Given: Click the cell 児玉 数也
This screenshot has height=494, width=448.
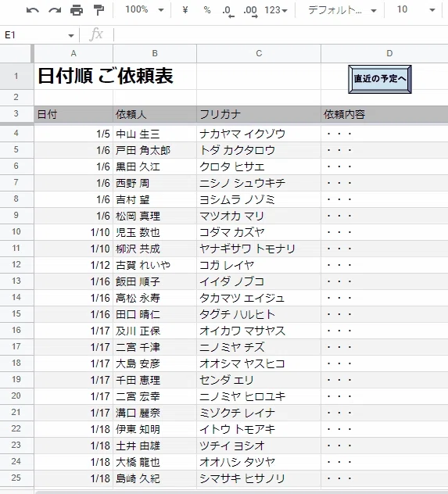Looking at the screenshot, I should point(155,232).
